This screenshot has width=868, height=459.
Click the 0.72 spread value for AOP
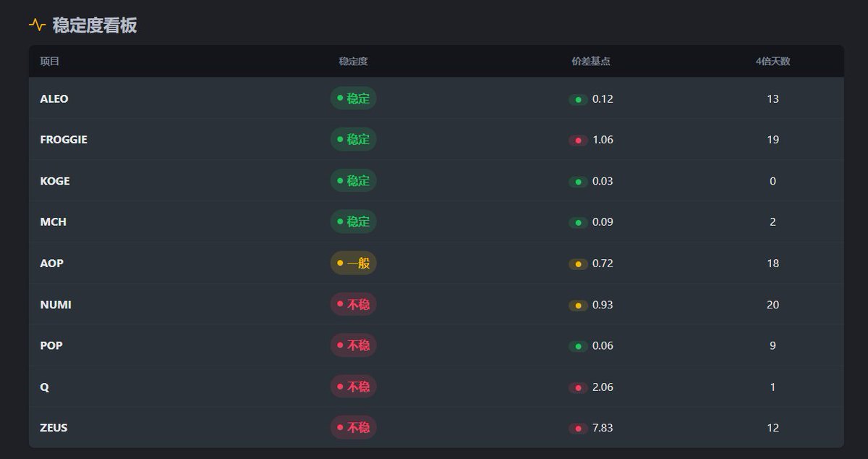click(603, 264)
